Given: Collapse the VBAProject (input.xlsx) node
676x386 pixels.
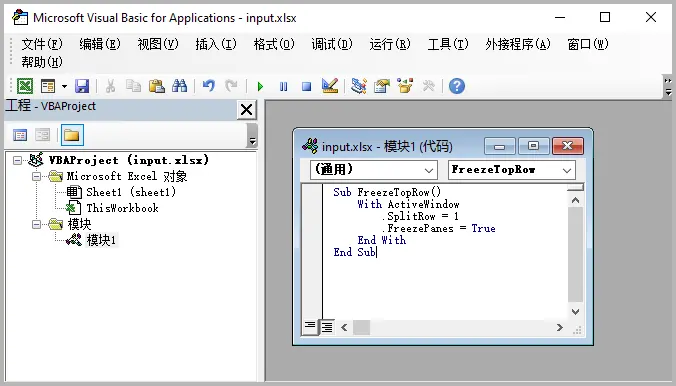Looking at the screenshot, I should (x=17, y=160).
